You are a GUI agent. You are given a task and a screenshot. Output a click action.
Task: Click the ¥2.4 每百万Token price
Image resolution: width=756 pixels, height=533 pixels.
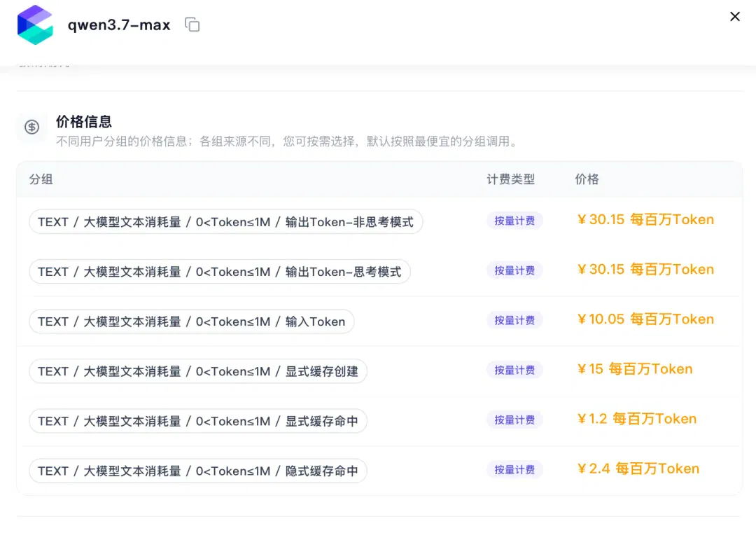click(x=638, y=469)
